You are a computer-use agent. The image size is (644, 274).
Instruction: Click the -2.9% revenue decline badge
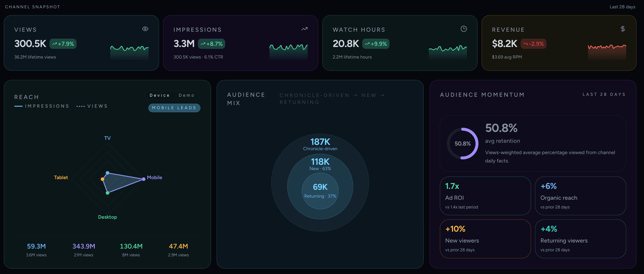(x=533, y=44)
